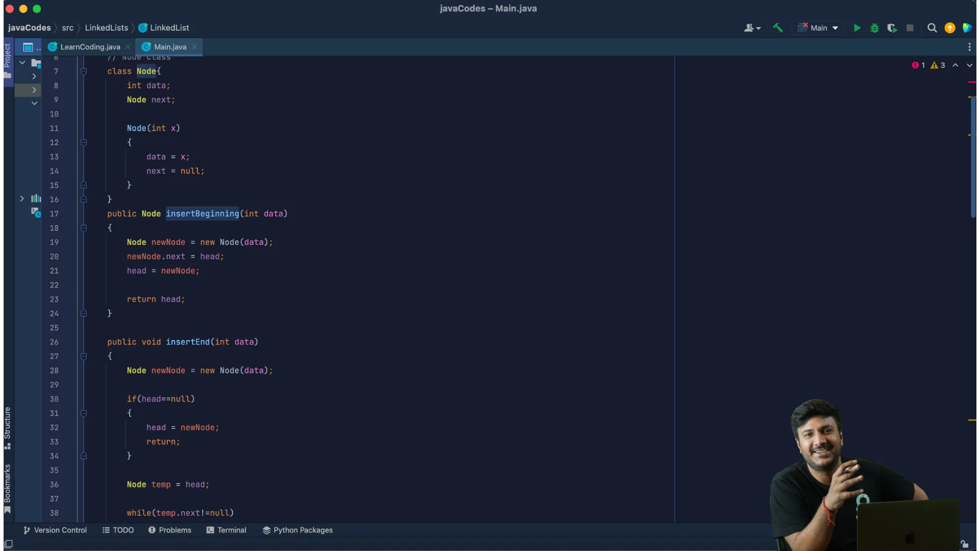Close the Main.java editor tab
The height and width of the screenshot is (551, 980).
tap(194, 47)
